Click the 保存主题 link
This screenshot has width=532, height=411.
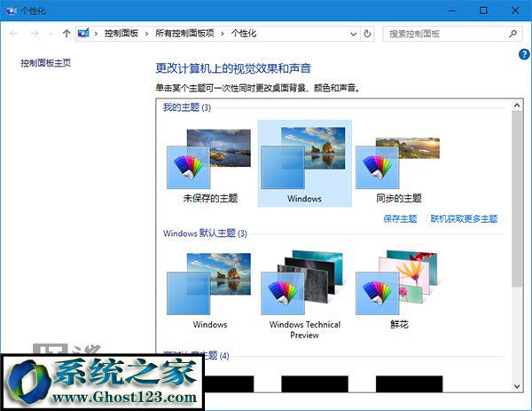(x=400, y=218)
